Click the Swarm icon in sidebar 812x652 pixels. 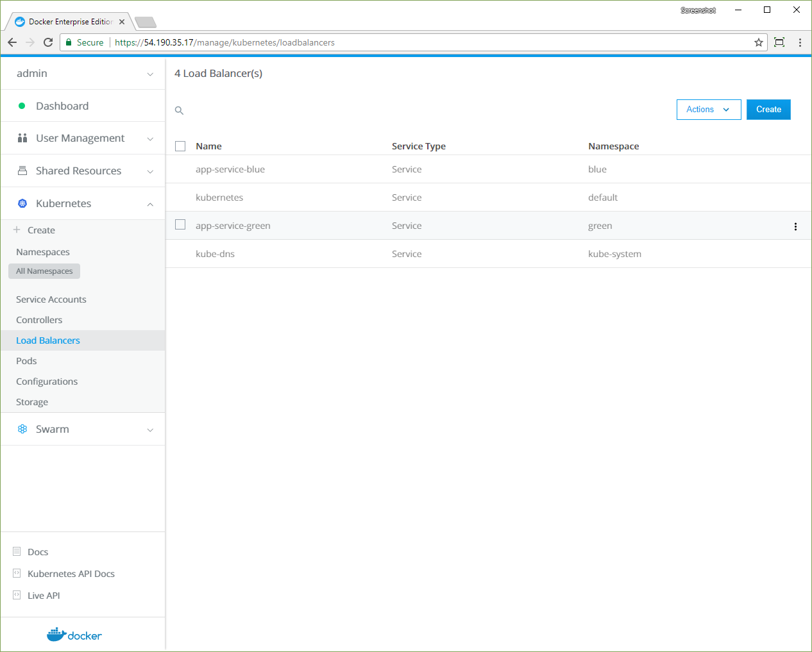pos(22,429)
